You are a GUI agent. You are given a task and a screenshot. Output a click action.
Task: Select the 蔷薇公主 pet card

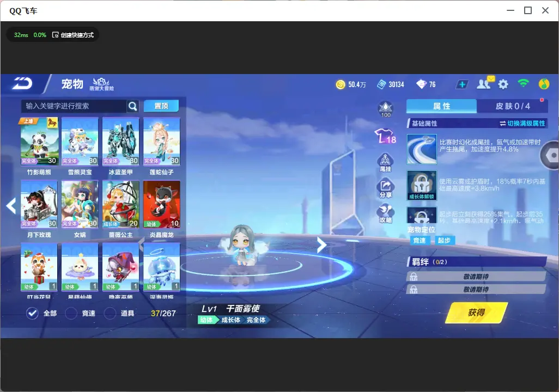[121, 204]
